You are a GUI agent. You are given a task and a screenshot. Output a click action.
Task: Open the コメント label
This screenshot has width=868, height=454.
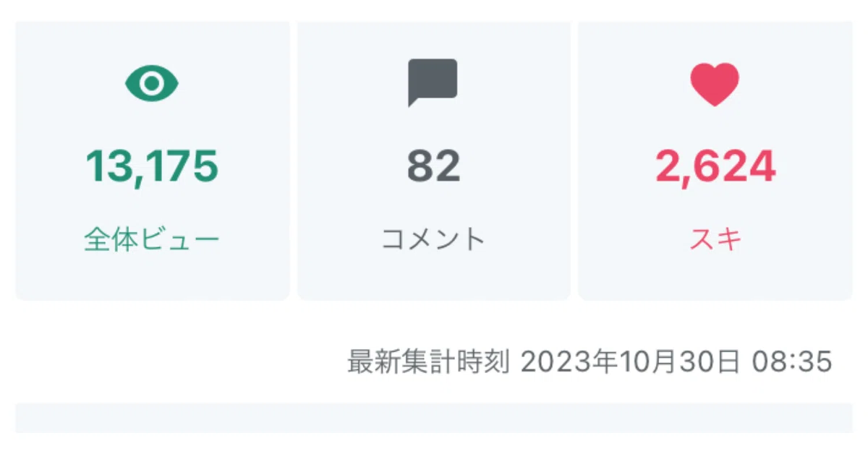pyautogui.click(x=433, y=240)
